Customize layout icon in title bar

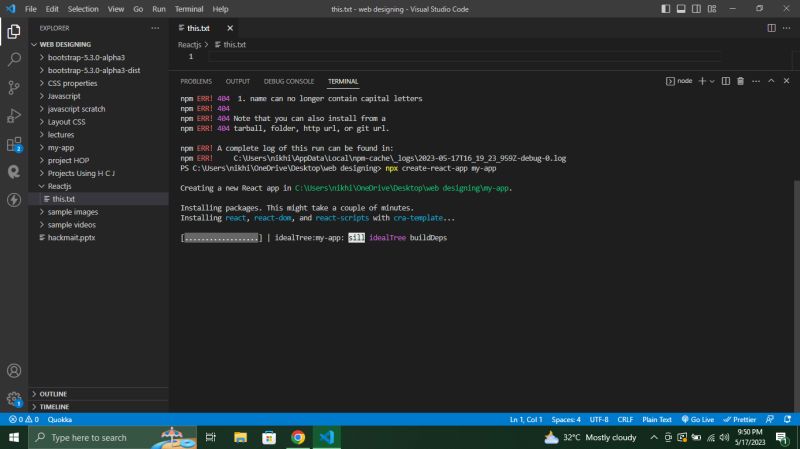(x=712, y=9)
